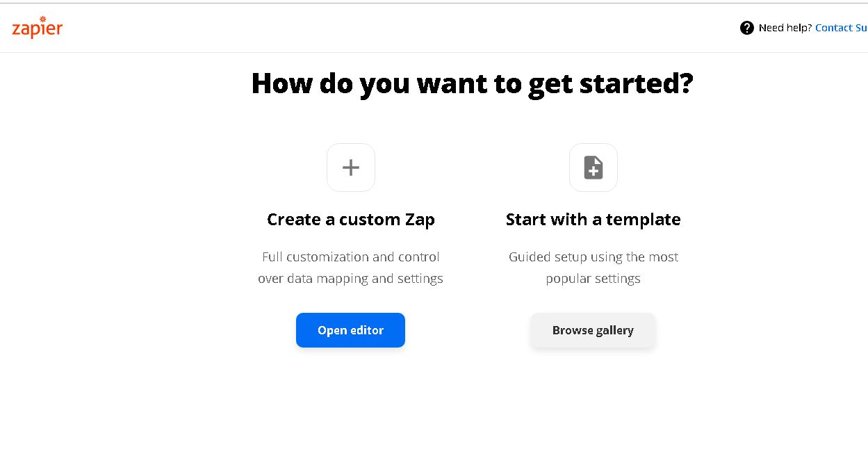
Task: Click the word "How" in the main heading
Action: click(x=281, y=83)
